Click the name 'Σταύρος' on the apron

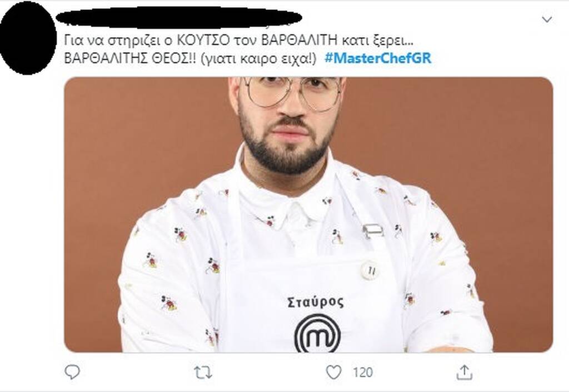click(315, 302)
